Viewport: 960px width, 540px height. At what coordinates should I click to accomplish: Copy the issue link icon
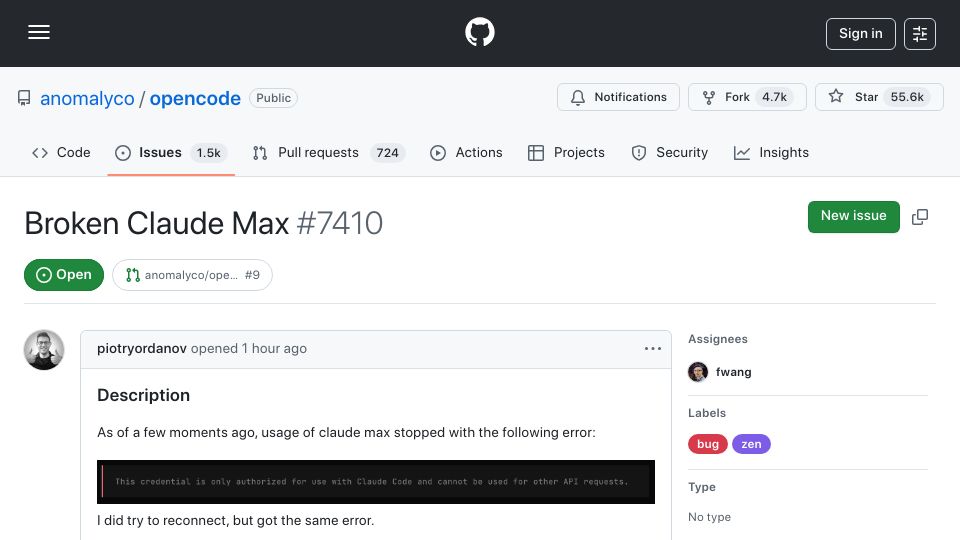(920, 217)
